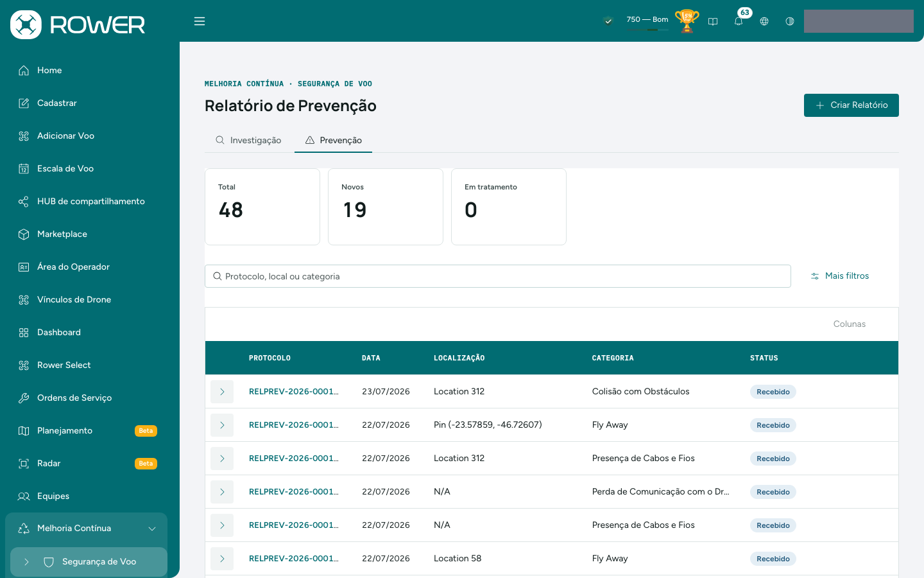The width and height of the screenshot is (924, 578).
Task: Click Recebido status in Colisão com Obstáculos row
Action: (773, 392)
